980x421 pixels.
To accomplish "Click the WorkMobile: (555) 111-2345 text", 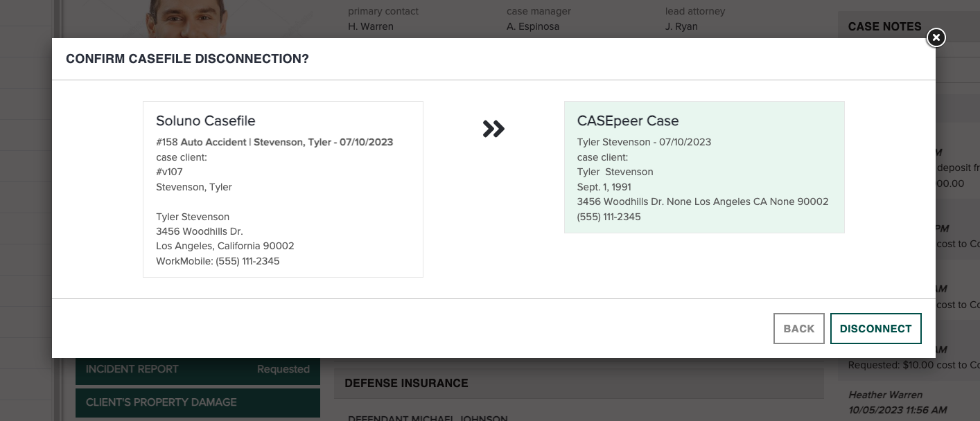I will [218, 261].
